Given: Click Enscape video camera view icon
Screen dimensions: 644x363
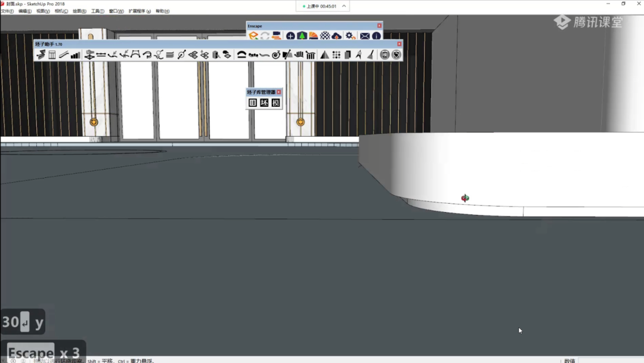Looking at the screenshot, I should click(x=277, y=36).
